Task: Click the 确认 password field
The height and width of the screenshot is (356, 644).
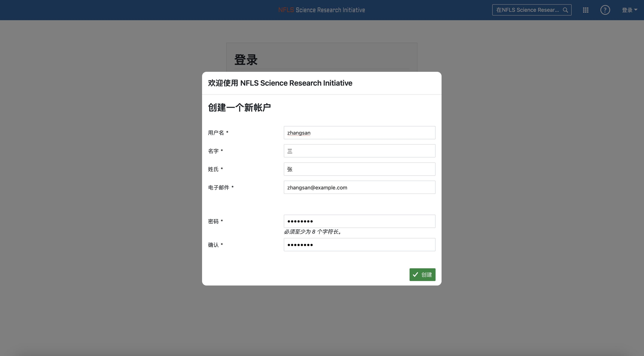Action: point(359,245)
